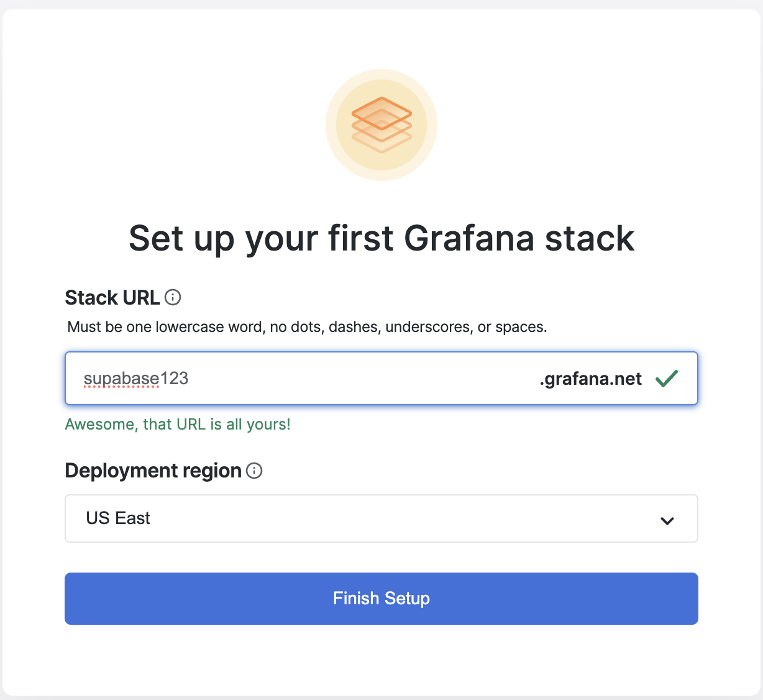Click the "Awesome, that URL is all yours!" message
The width and height of the screenshot is (763, 700).
[178, 424]
